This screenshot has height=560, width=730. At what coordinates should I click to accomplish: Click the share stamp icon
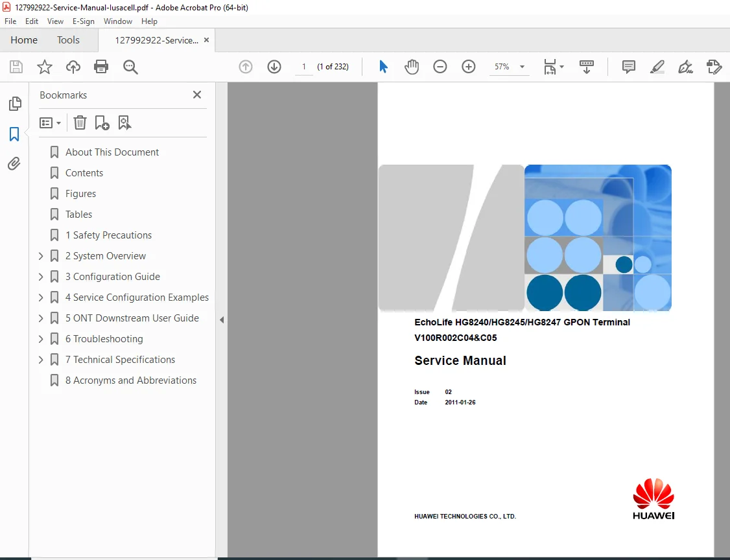tap(714, 67)
